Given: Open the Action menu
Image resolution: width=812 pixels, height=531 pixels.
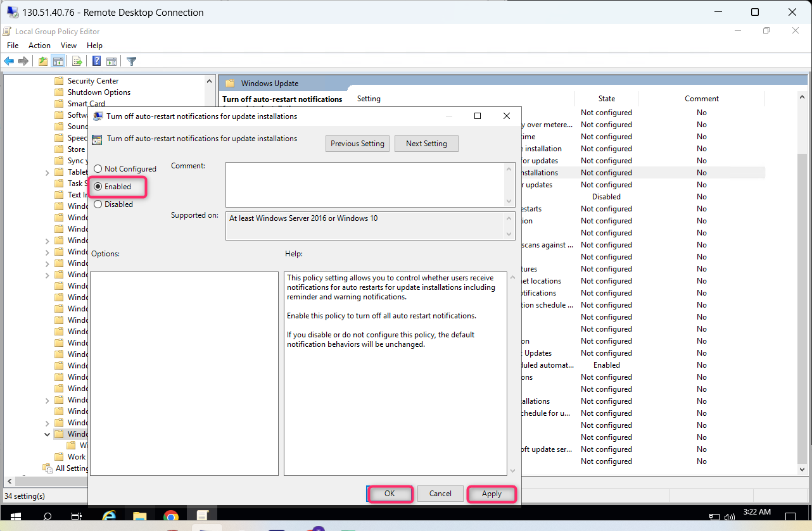Looking at the screenshot, I should point(39,45).
